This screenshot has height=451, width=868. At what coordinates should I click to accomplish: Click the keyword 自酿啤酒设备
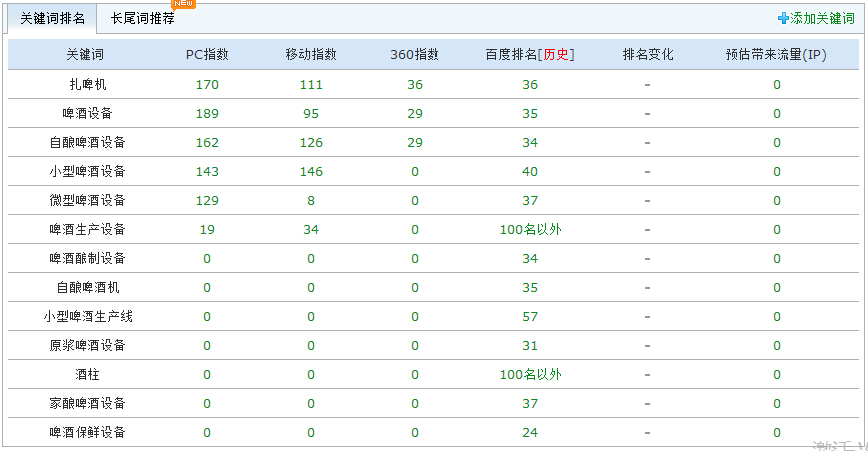[x=88, y=142]
